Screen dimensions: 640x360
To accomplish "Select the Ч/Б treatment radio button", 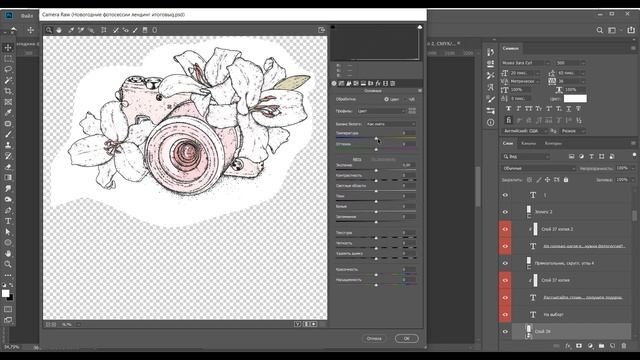I will [x=406, y=99].
